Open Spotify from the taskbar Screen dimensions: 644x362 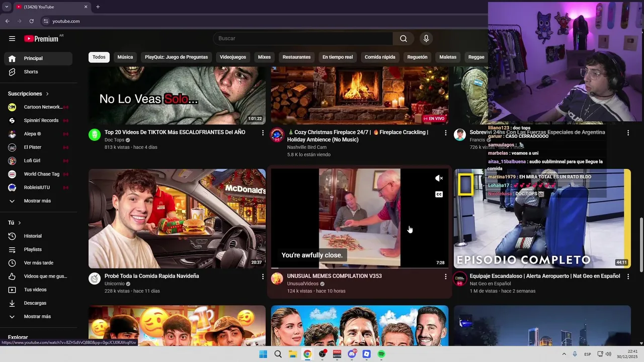pyautogui.click(x=381, y=354)
